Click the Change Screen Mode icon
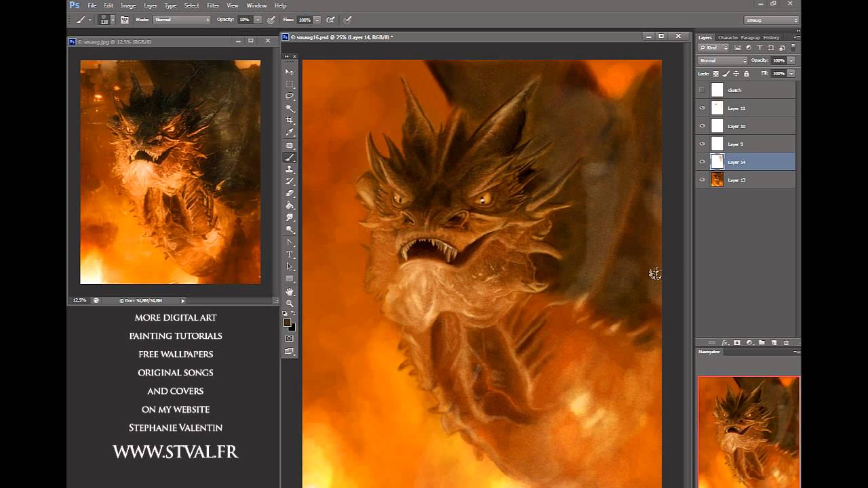Screen dimensions: 868x488 (x=290, y=351)
